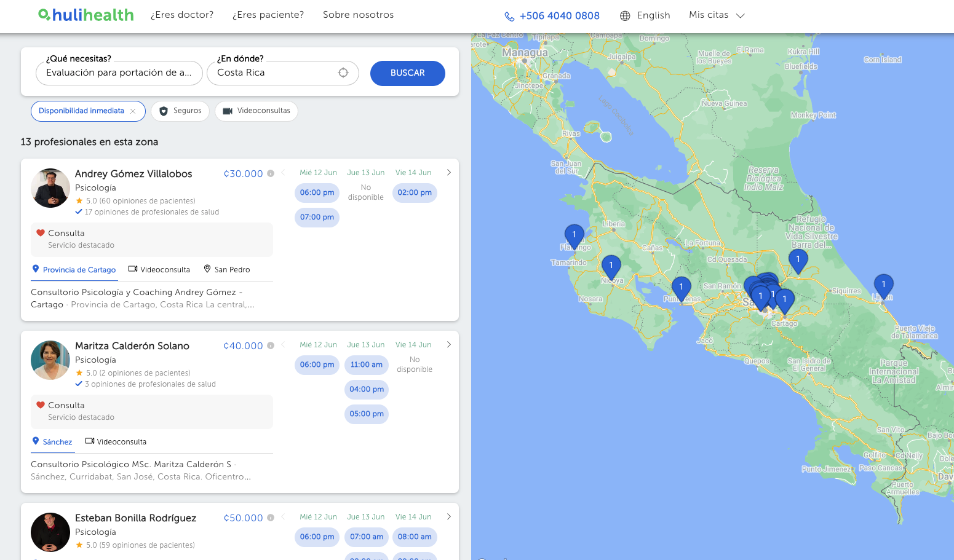Book Maritza Calderón 11:00 am slot

[367, 365]
